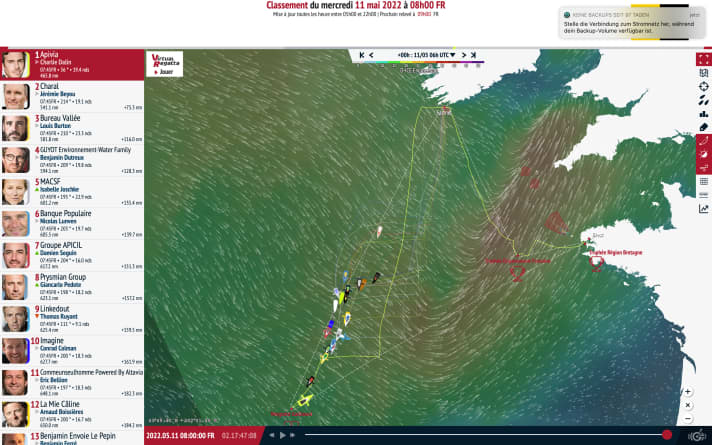Screen dimensions: 712x445
Task: Click the backup notification at top right
Action: pos(631,23)
